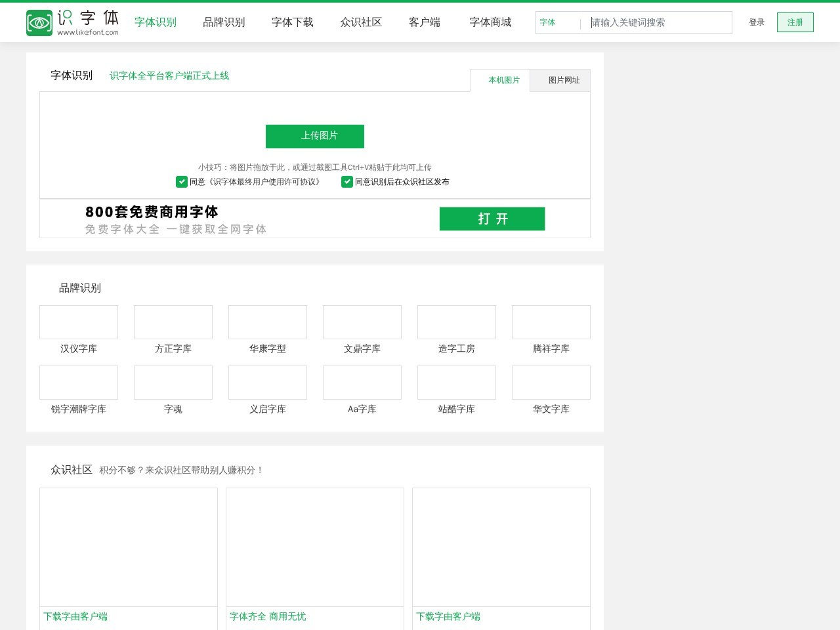This screenshot has width=840, height=630.
Task: Click the 方正字库 label text
Action: click(173, 349)
